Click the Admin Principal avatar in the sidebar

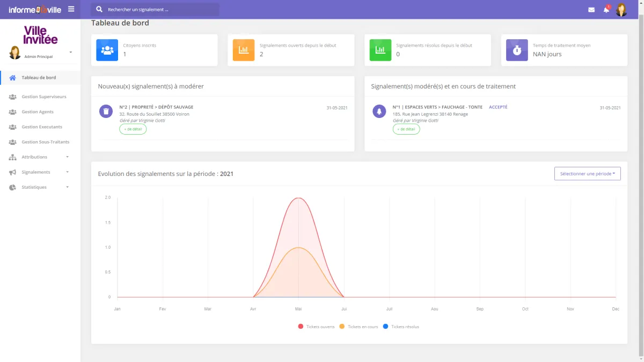[x=15, y=53]
